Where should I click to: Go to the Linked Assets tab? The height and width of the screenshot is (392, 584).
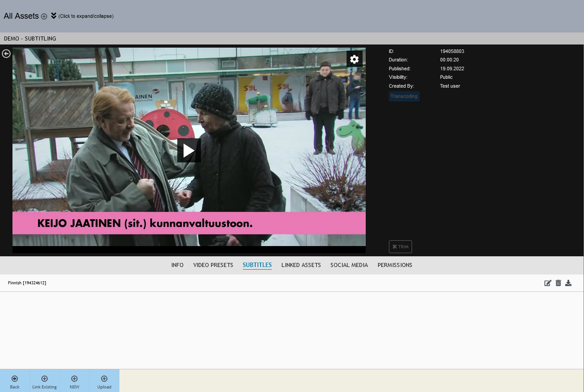coord(301,265)
